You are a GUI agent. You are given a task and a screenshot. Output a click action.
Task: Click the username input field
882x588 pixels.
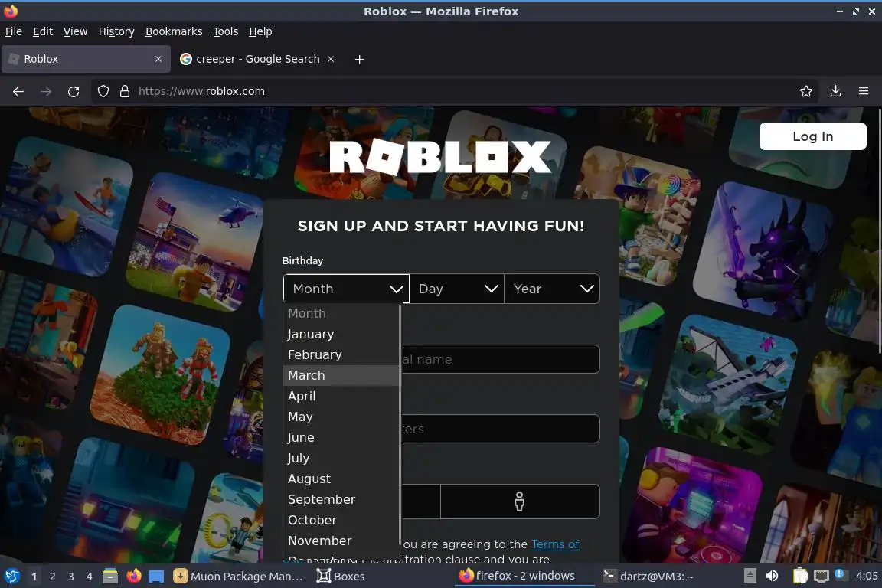501,359
